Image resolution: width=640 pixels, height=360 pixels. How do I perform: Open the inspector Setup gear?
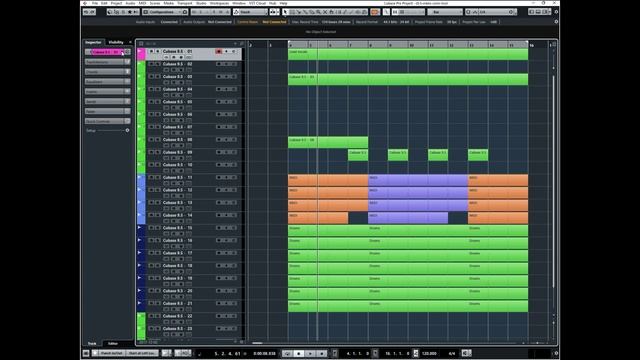(x=127, y=131)
